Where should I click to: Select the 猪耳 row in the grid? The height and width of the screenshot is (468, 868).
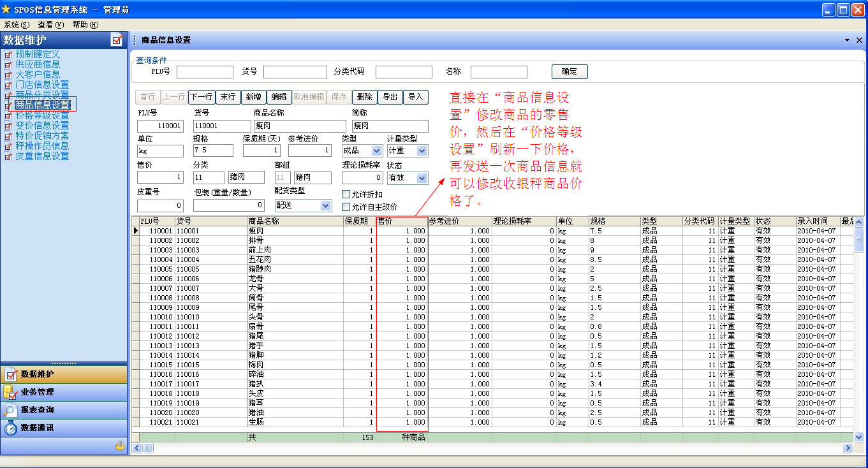pos(492,403)
